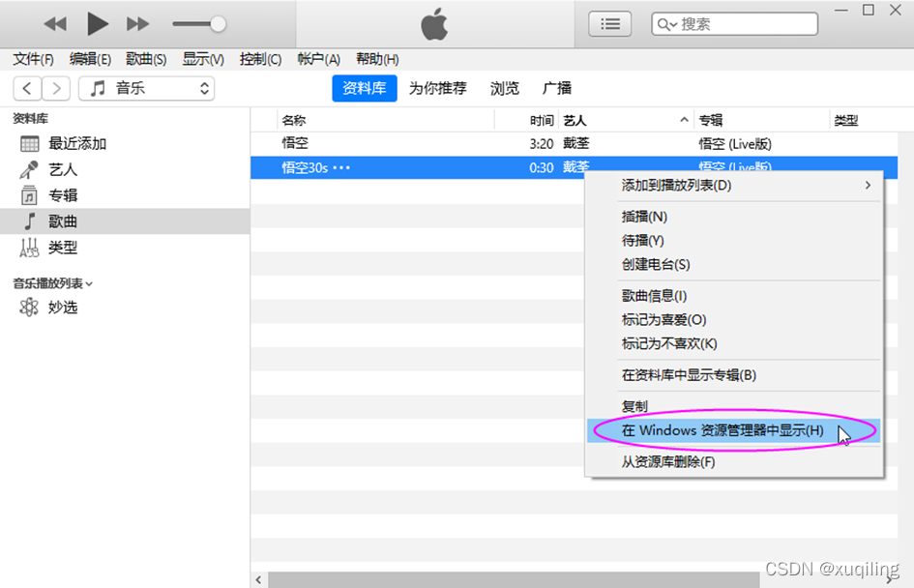Click the horizontal scrollbar thumb
Image resolution: width=914 pixels, height=588 pixels.
tap(514, 580)
